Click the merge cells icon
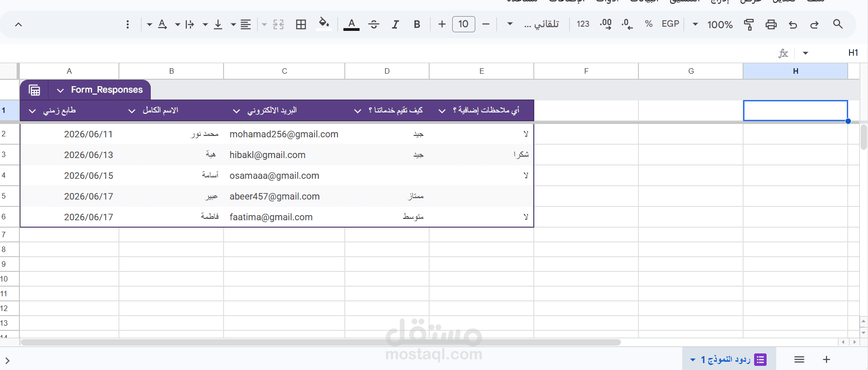Screen dimensions: 868x370 278,24
